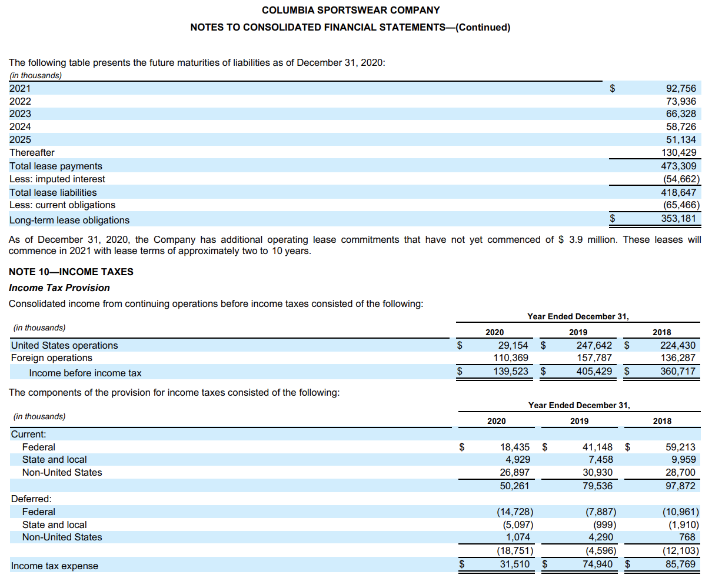712x588 pixels.
Task: Click the Long-term lease obligations total 353,181
Action: (682, 219)
